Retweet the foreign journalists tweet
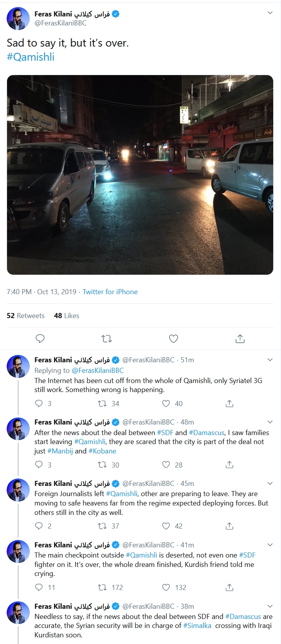This screenshot has width=281, height=644. point(102,526)
